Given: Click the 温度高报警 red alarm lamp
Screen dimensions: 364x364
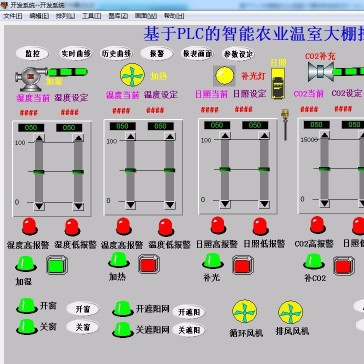Looking at the screenshot, I should (x=124, y=227).
